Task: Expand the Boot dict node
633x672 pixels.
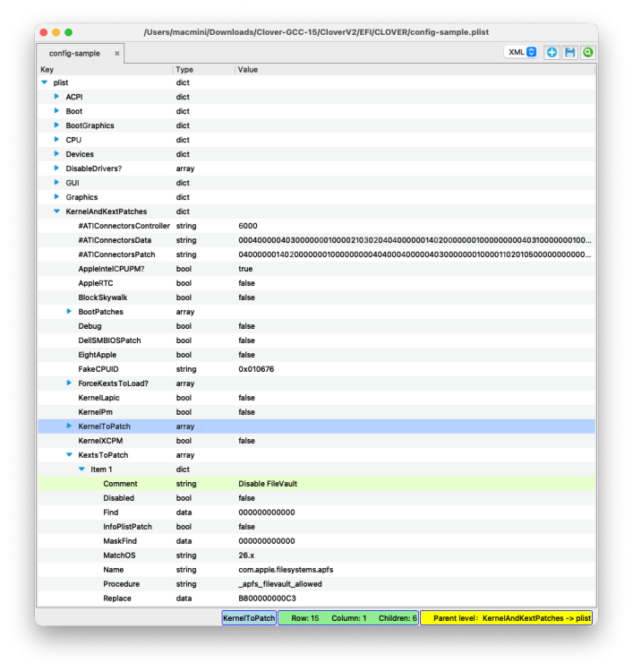Action: point(56,111)
